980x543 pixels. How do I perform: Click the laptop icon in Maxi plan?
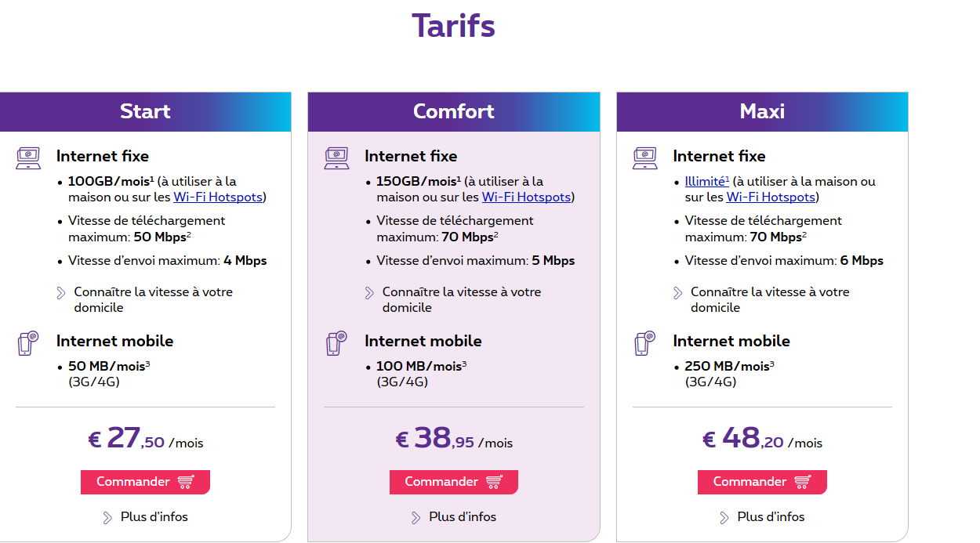(645, 158)
